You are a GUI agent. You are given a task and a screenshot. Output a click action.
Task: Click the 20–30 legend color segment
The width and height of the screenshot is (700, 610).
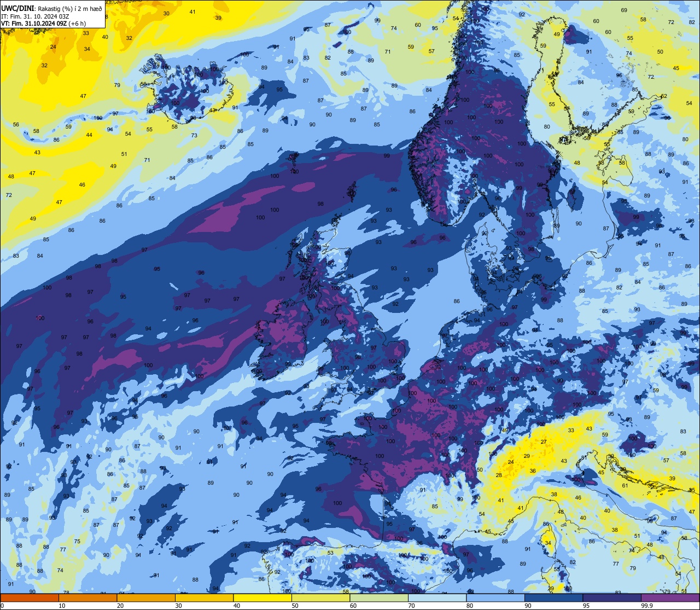pyautogui.click(x=145, y=597)
